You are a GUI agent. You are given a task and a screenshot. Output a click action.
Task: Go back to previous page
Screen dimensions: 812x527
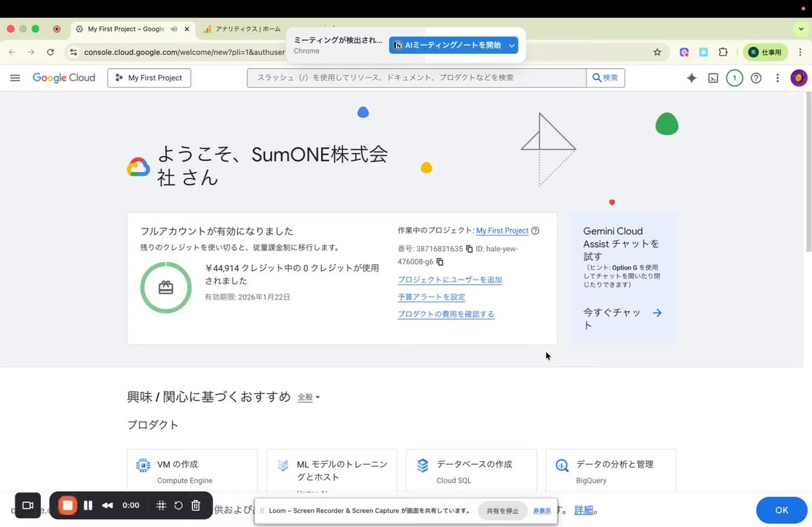pos(12,52)
